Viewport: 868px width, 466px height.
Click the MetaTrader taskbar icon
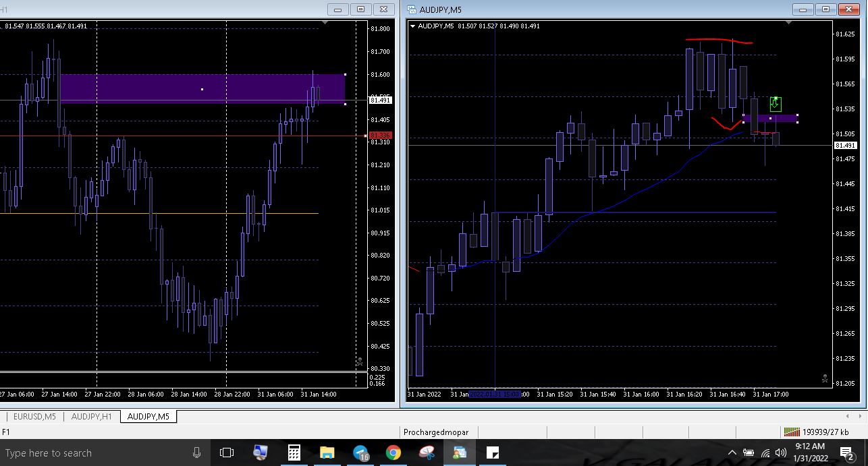460,453
